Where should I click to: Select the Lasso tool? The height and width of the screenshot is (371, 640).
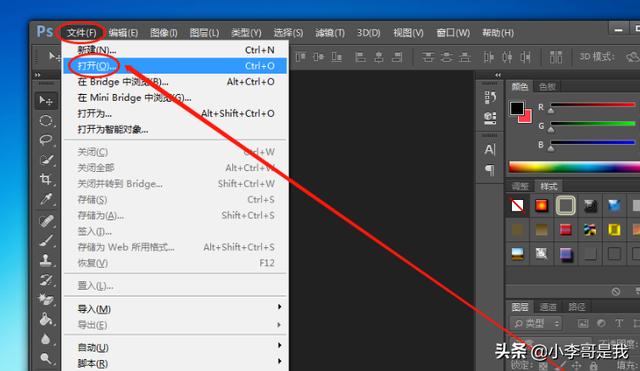(x=46, y=140)
